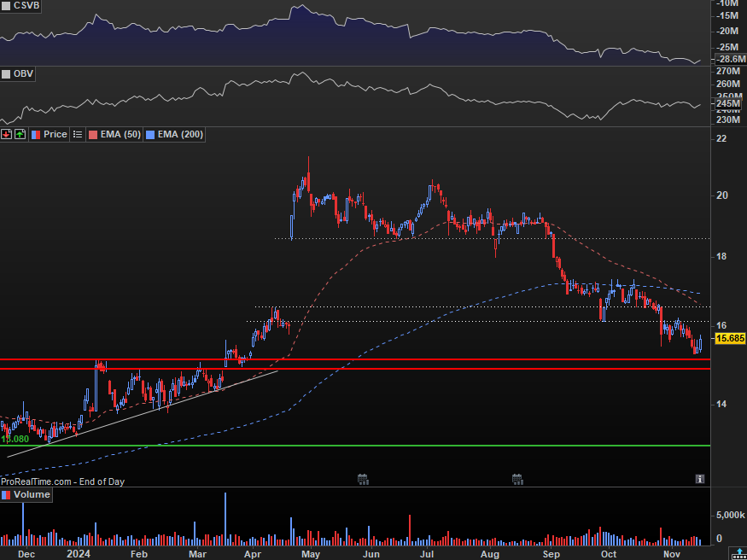Viewport: 747px width, 560px height.
Task: Click the Apr label on time axis
Action: 252,554
